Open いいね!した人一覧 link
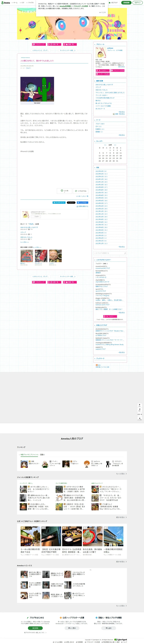 [x=82, y=196]
